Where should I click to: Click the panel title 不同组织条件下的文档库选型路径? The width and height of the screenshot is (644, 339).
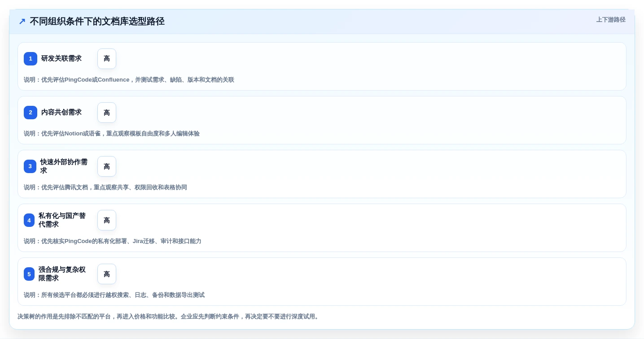(x=97, y=22)
